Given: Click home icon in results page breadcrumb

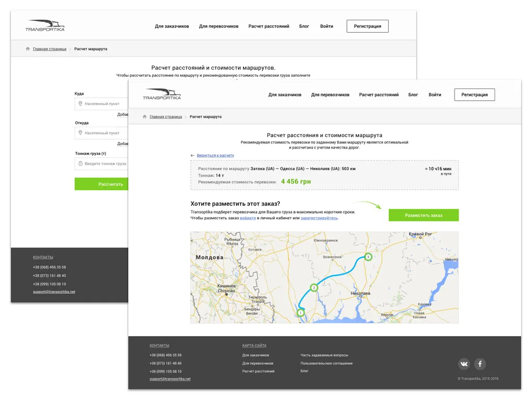Looking at the screenshot, I should coord(145,117).
